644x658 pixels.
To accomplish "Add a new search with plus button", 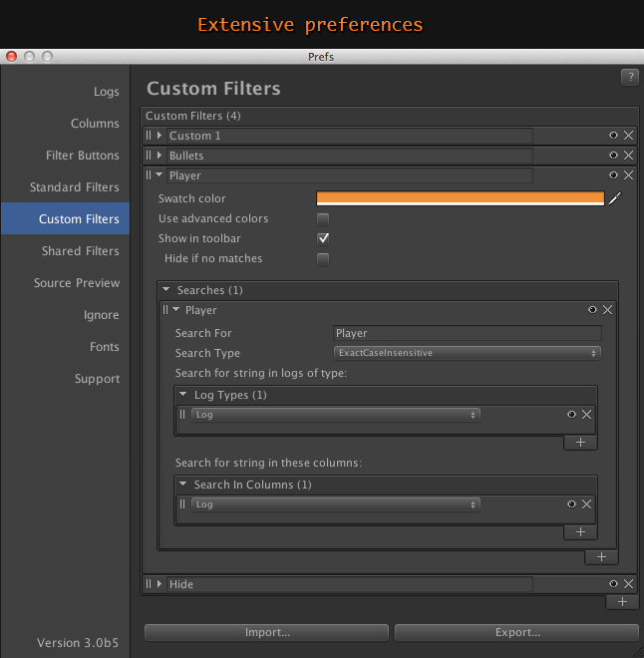I will pos(601,557).
